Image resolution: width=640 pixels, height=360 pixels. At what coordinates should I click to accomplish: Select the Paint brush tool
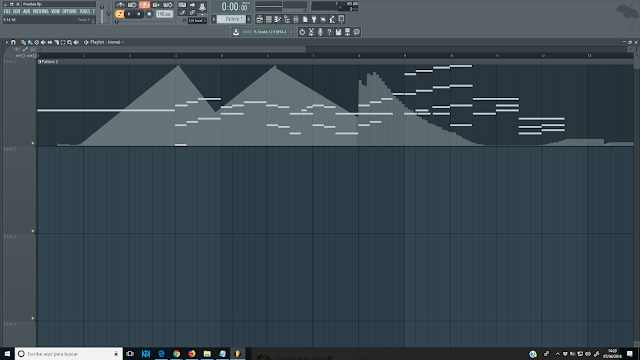(30, 42)
